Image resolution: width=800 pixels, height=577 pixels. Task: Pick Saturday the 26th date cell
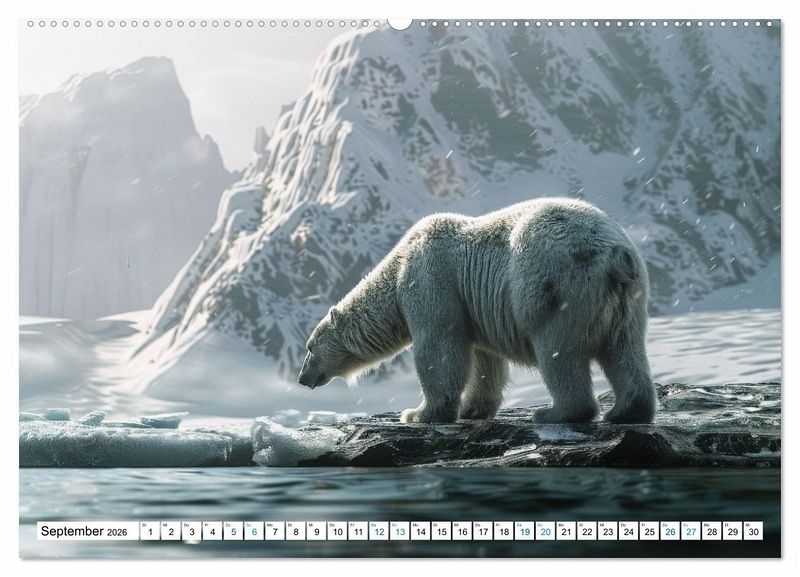669,531
